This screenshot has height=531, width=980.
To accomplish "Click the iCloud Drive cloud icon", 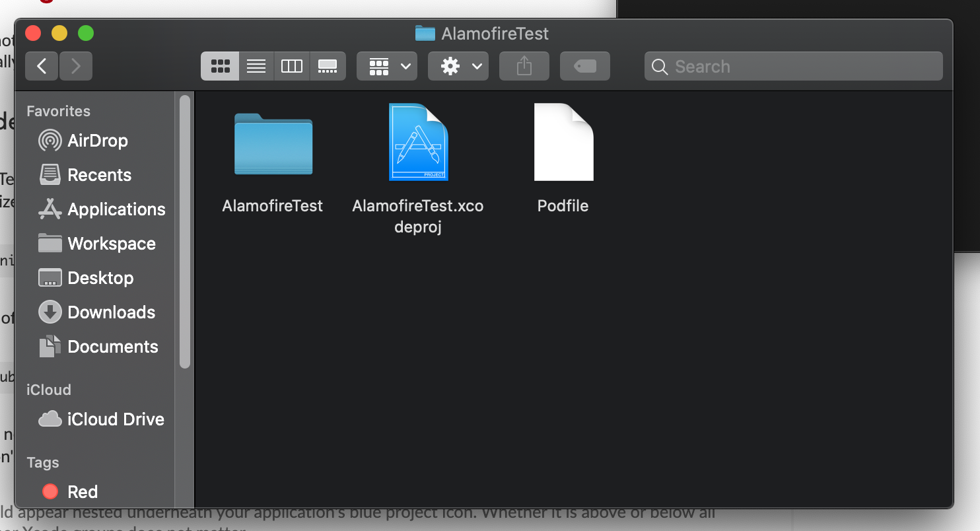I will pyautogui.click(x=50, y=419).
